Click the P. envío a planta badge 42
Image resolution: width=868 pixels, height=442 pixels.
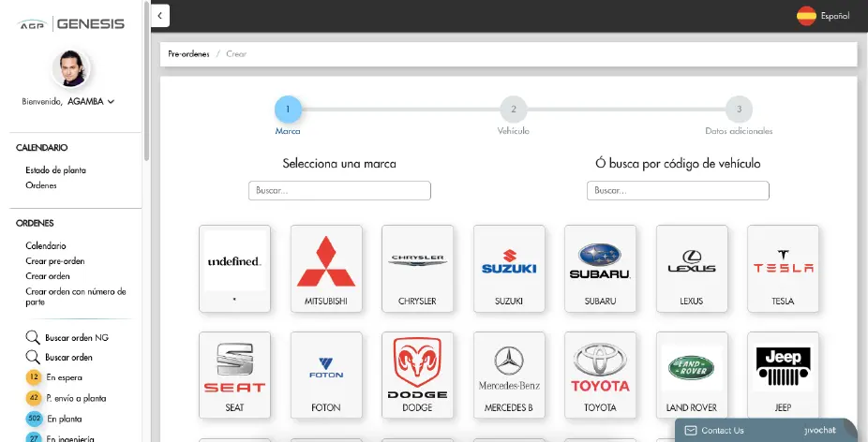[34, 398]
